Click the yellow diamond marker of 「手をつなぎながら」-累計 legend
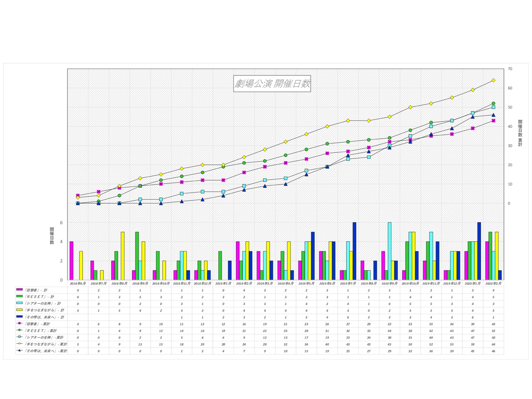 click(x=19, y=344)
